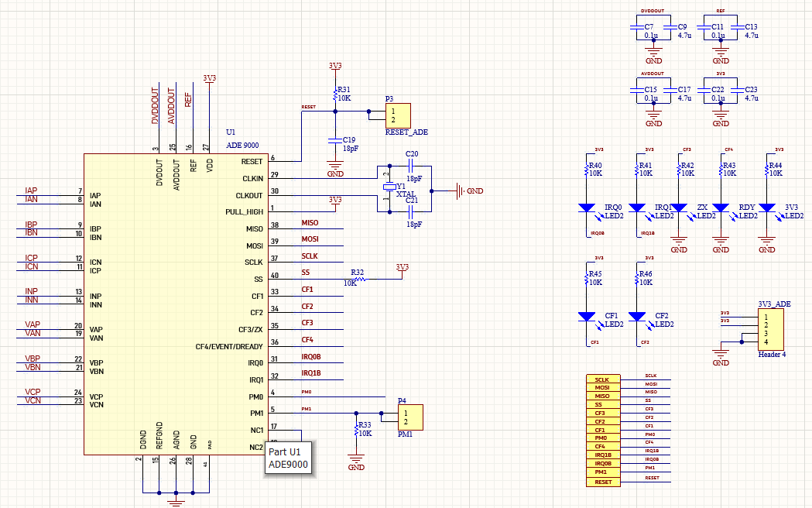Click the PULL_HIGH pin name
This screenshot has width=812, height=508.
244,212
